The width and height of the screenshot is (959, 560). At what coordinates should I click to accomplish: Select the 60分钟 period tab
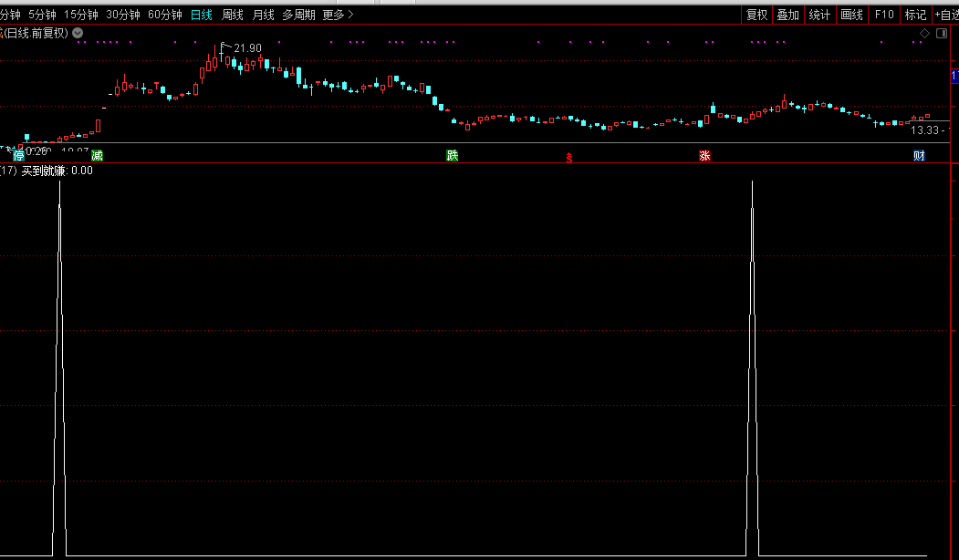[x=165, y=15]
